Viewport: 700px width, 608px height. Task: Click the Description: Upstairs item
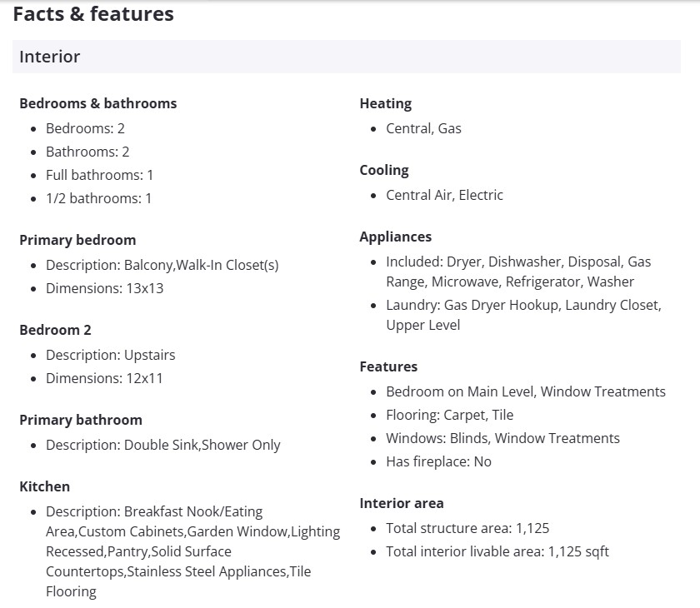point(110,355)
